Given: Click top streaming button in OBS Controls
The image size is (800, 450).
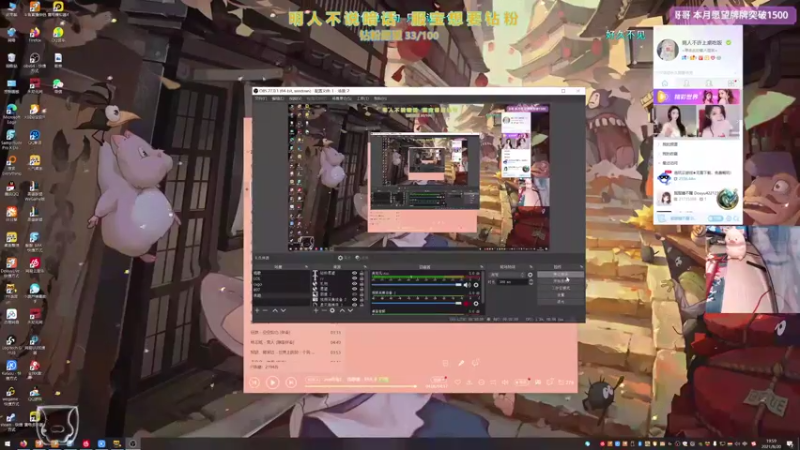Looking at the screenshot, I should coord(560,274).
